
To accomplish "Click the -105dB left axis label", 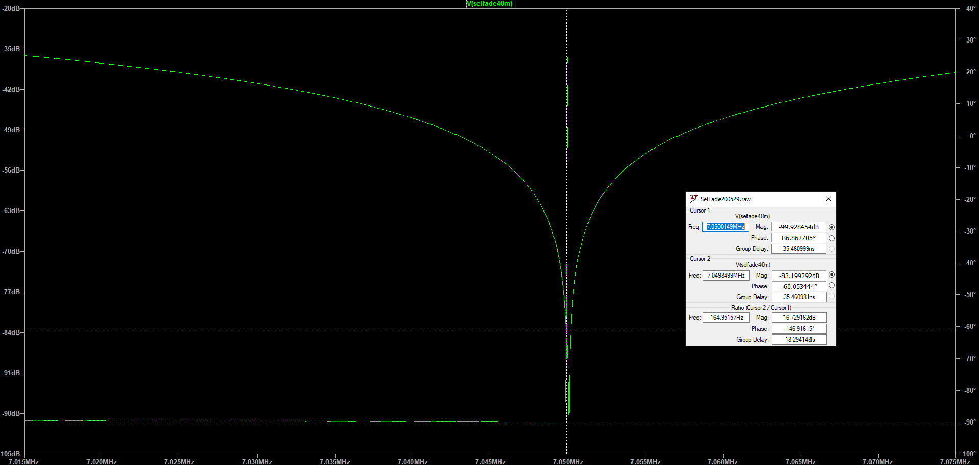I will [x=10, y=454].
